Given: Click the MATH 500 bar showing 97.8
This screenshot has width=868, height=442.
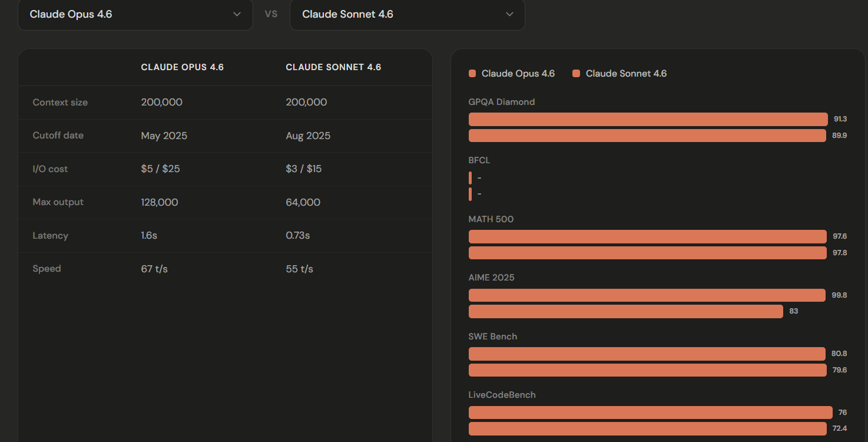Looking at the screenshot, I should pyautogui.click(x=648, y=253).
